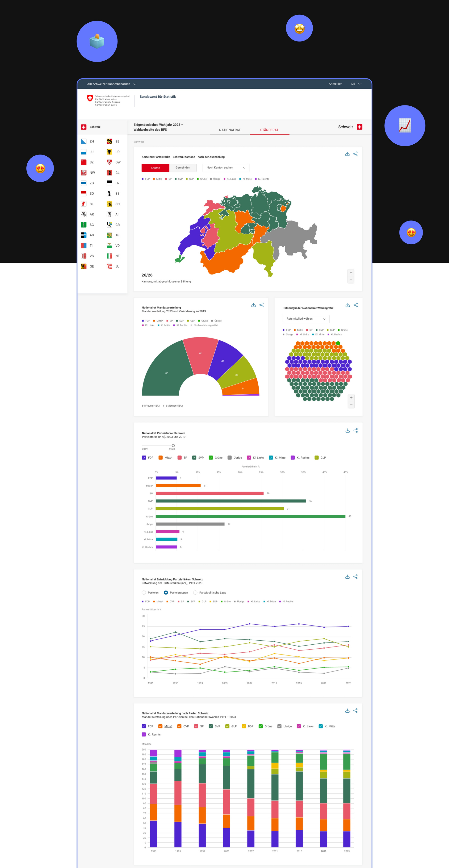Image resolution: width=449 pixels, height=868 pixels.
Task: Download the Entwicklung Parteistärken line chart
Action: pyautogui.click(x=347, y=577)
